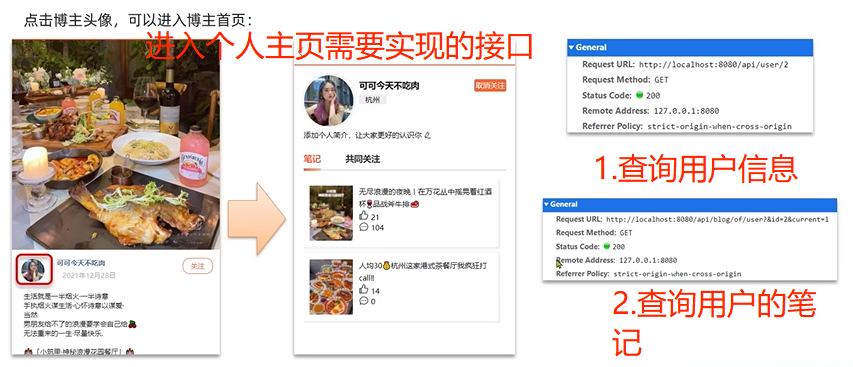Click the Request Method GET value for api/user/2

click(x=662, y=80)
